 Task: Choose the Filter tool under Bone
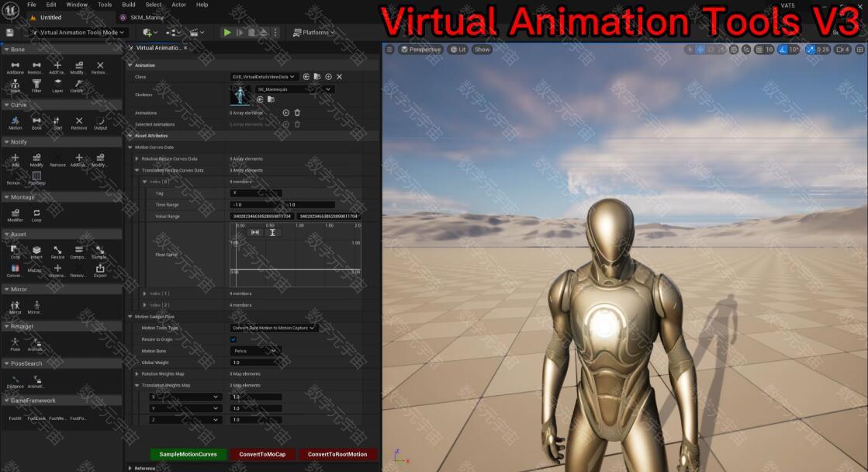pyautogui.click(x=36, y=86)
